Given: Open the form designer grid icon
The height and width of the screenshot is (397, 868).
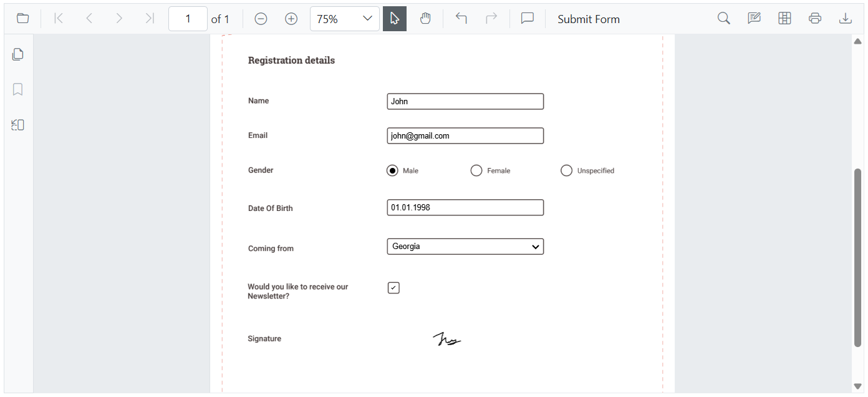Looking at the screenshot, I should tap(785, 19).
